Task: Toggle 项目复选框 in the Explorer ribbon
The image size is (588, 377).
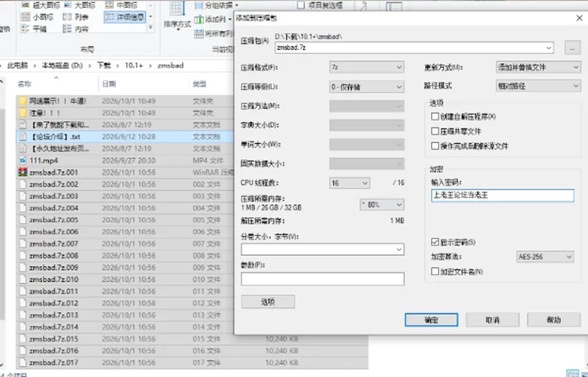Action: click(301, 6)
